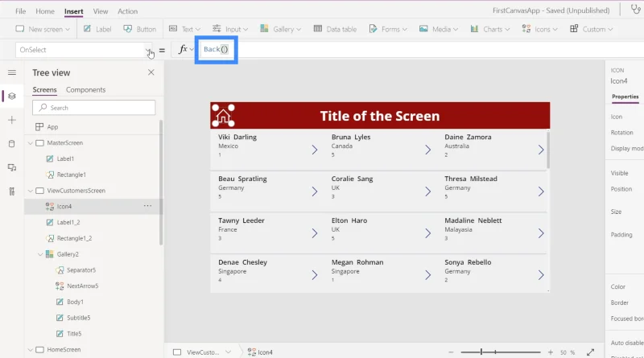Click the zoom in plus button
This screenshot has width=644, height=358.
pyautogui.click(x=551, y=352)
